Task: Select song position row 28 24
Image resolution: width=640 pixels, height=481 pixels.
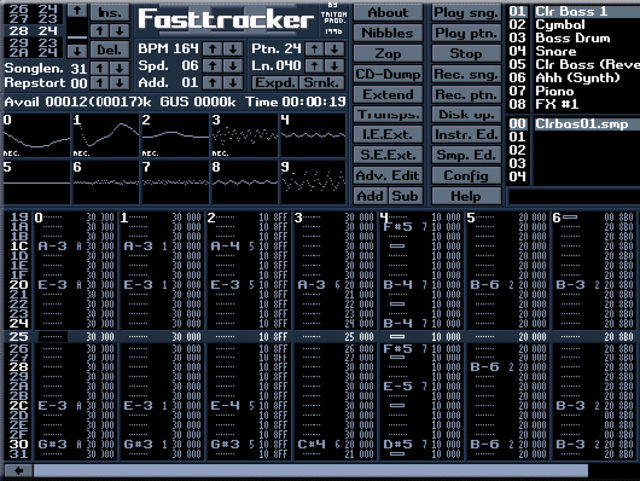Action: pyautogui.click(x=33, y=31)
